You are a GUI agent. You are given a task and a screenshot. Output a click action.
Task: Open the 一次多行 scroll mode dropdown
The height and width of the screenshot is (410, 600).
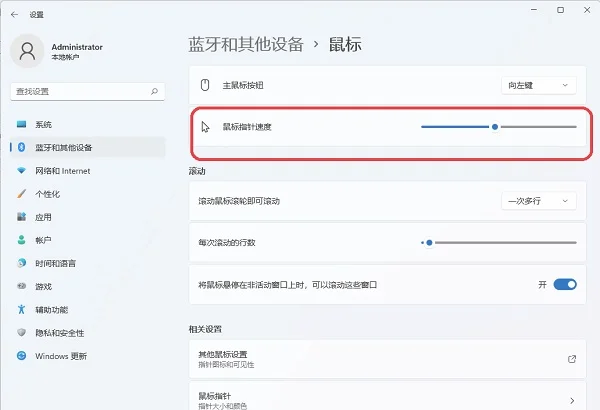coord(538,201)
